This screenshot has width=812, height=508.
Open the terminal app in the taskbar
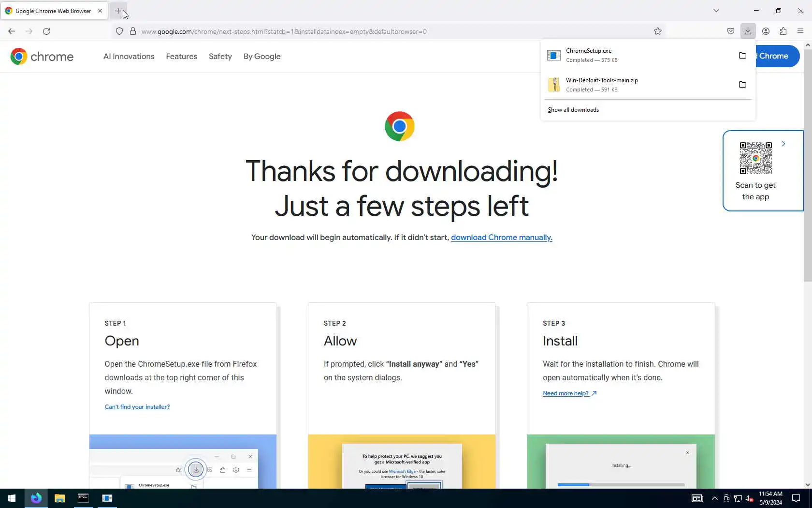tap(83, 498)
